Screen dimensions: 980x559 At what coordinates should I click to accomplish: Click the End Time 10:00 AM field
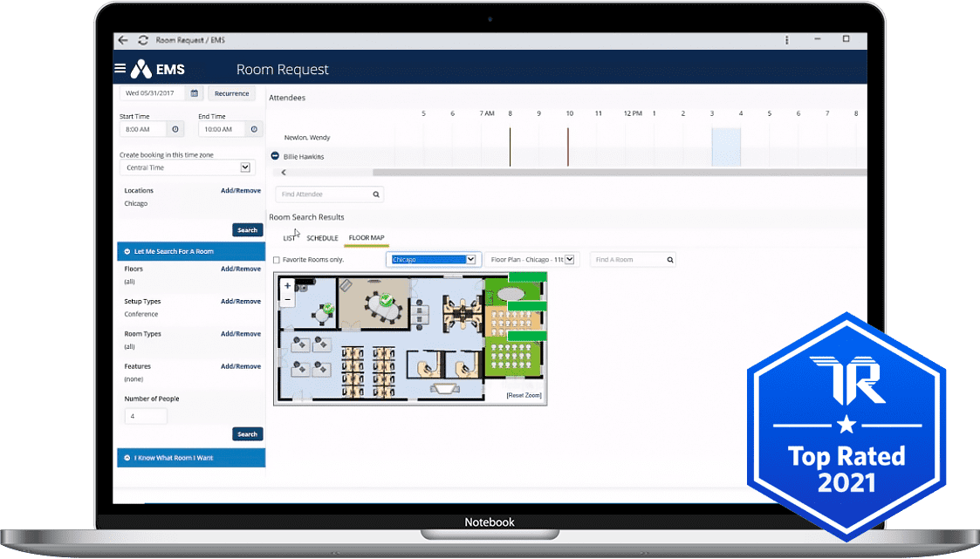[222, 129]
